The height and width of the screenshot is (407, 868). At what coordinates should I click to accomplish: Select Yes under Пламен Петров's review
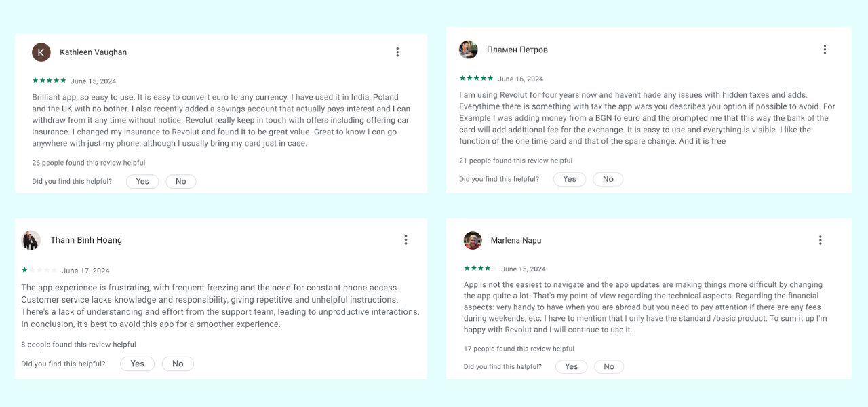(x=570, y=179)
